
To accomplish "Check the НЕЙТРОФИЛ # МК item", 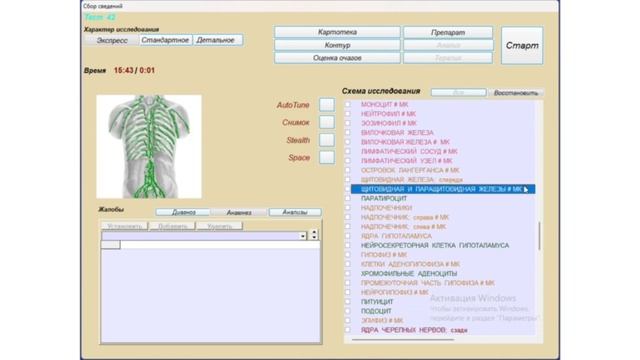I will pyautogui.click(x=348, y=114).
